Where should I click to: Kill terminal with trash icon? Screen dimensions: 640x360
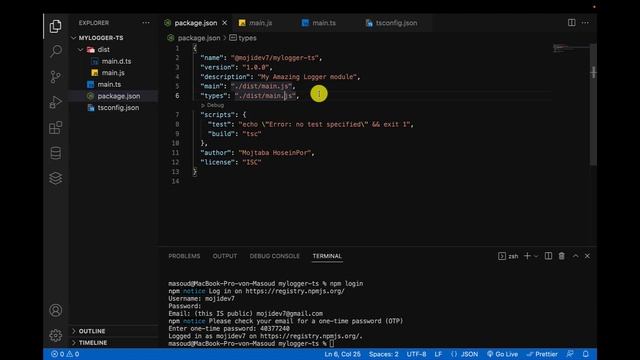click(x=562, y=256)
